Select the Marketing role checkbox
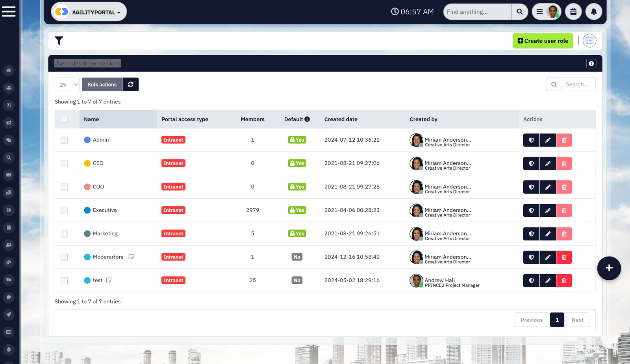 (x=64, y=234)
